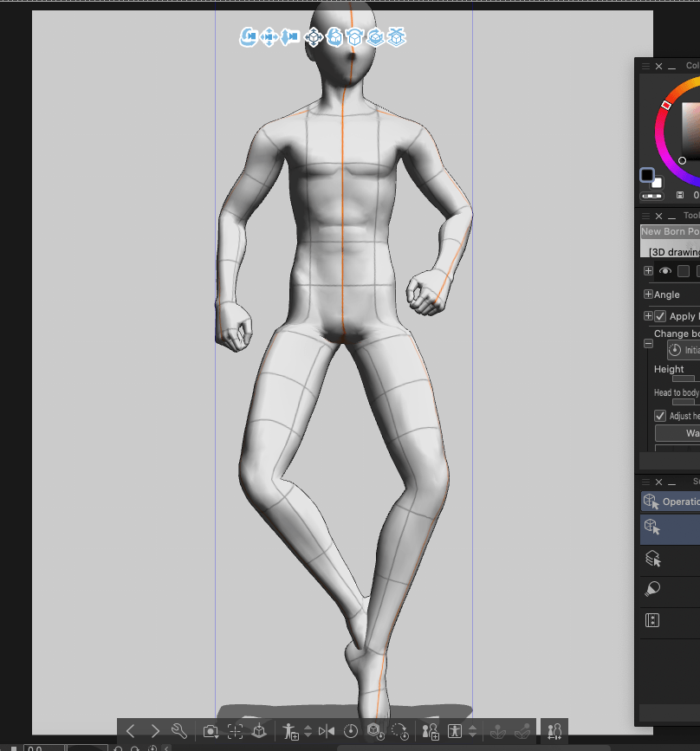Image resolution: width=700 pixels, height=751 pixels.
Task: Expand the Angle section
Action: pyautogui.click(x=648, y=295)
